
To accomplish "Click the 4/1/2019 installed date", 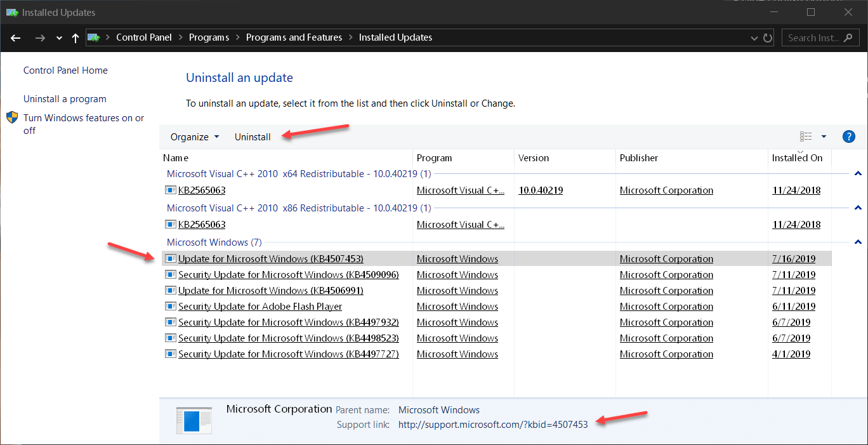I will coord(791,354).
